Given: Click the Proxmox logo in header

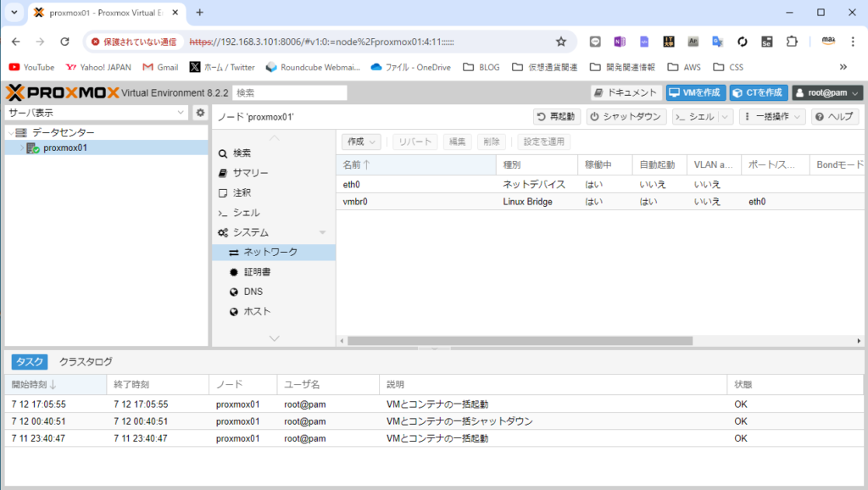Looking at the screenshot, I should point(63,92).
